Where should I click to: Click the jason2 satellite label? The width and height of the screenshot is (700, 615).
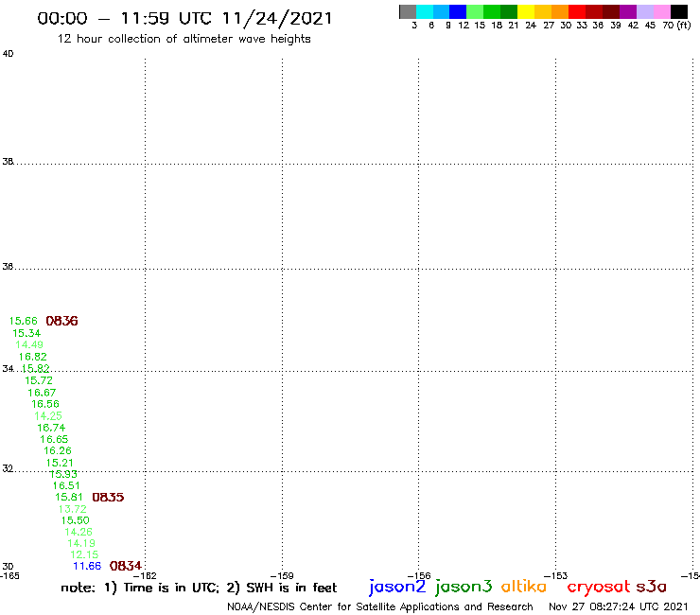(397, 587)
